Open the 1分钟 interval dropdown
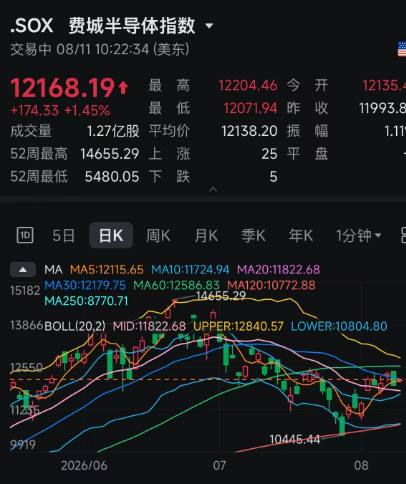Image resolution: width=406 pixels, height=484 pixels. pyautogui.click(x=358, y=236)
